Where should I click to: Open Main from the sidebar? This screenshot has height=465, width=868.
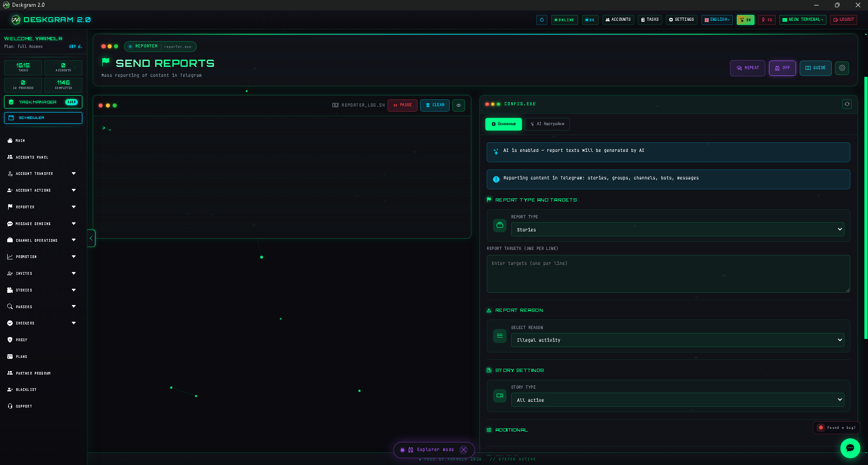click(x=43, y=141)
